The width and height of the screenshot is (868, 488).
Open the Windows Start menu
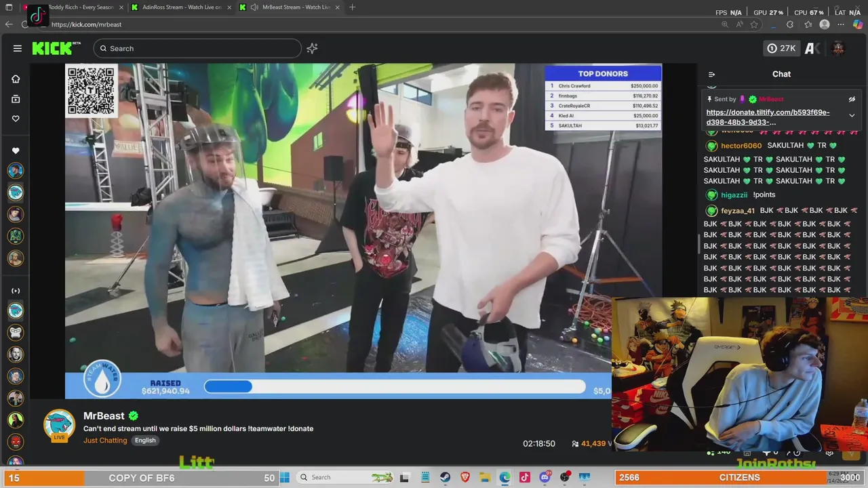coord(285,477)
